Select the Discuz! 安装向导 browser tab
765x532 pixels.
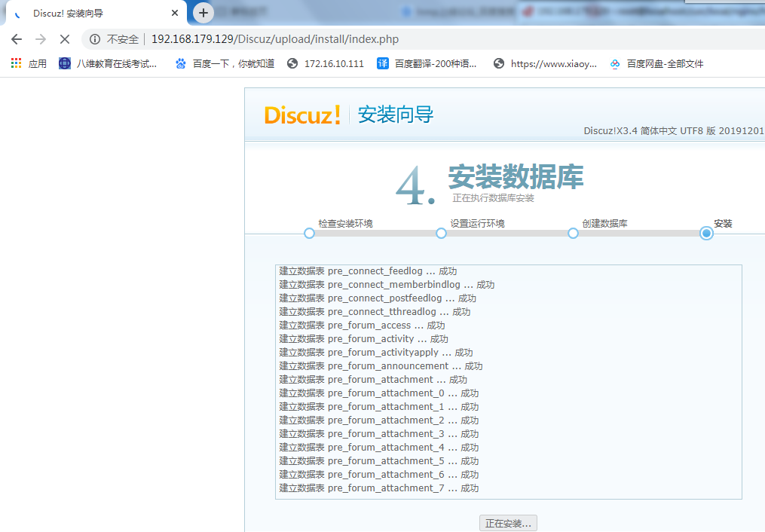pyautogui.click(x=96, y=13)
